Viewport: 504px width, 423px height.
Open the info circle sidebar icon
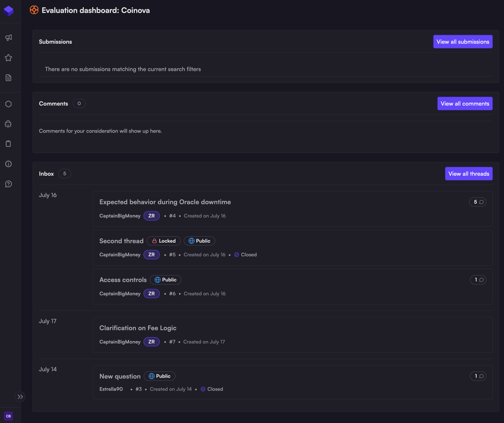8,164
